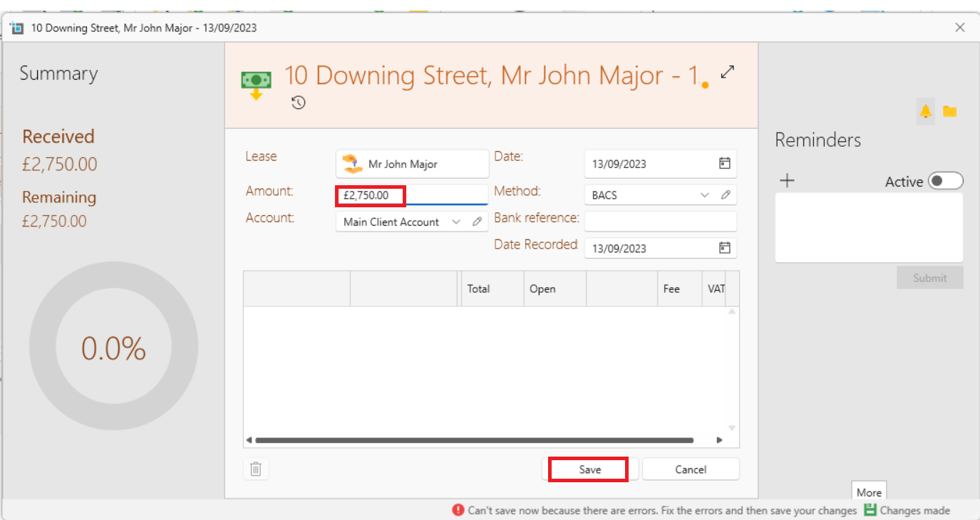
Task: Click the horizontal scrollbar of the table
Action: coord(474,440)
